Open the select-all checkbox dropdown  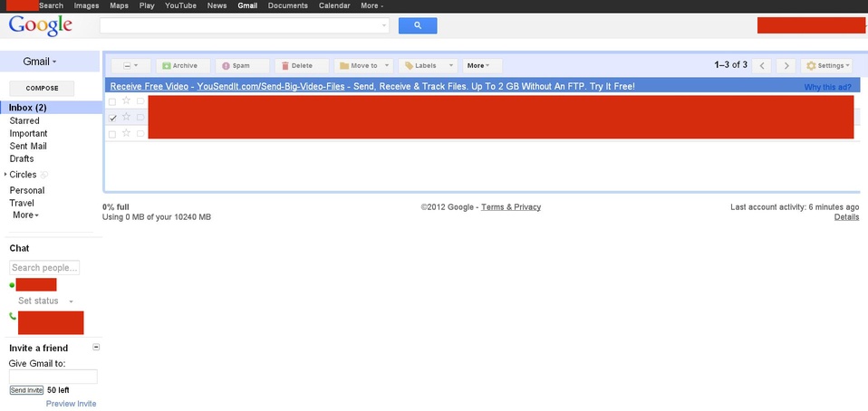click(x=130, y=66)
